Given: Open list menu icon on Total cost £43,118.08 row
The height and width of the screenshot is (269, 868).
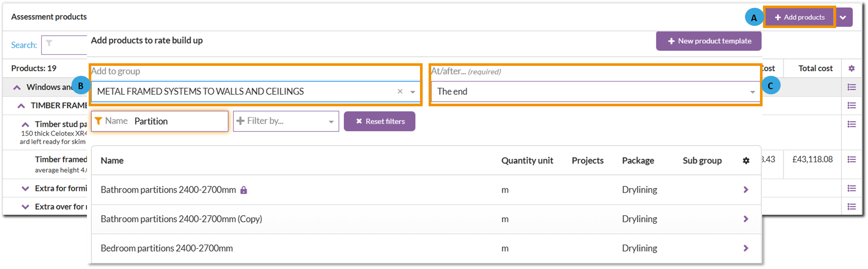Looking at the screenshot, I should pyautogui.click(x=851, y=160).
